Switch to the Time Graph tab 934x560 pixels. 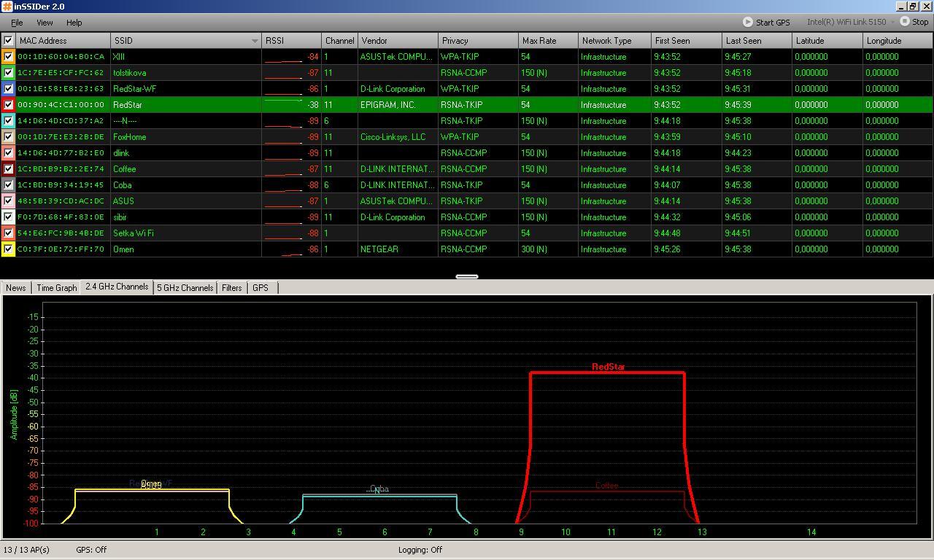(x=57, y=288)
